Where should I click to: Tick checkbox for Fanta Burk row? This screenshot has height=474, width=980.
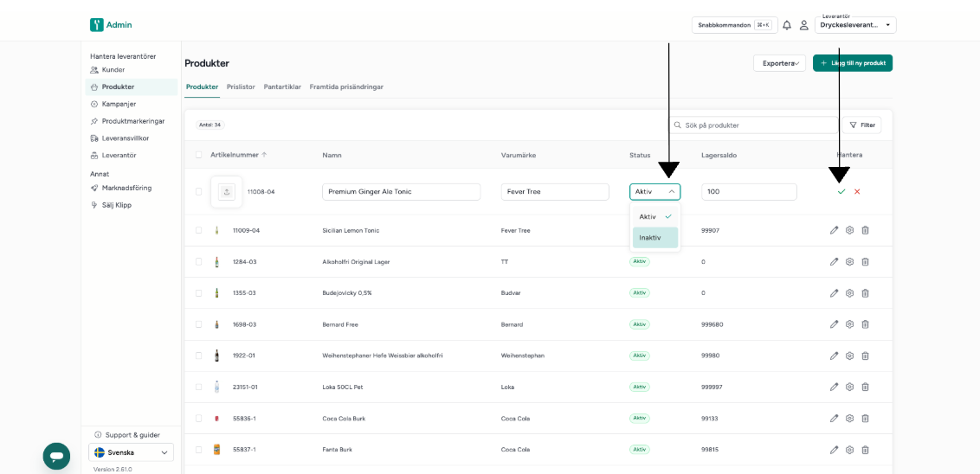tap(199, 450)
